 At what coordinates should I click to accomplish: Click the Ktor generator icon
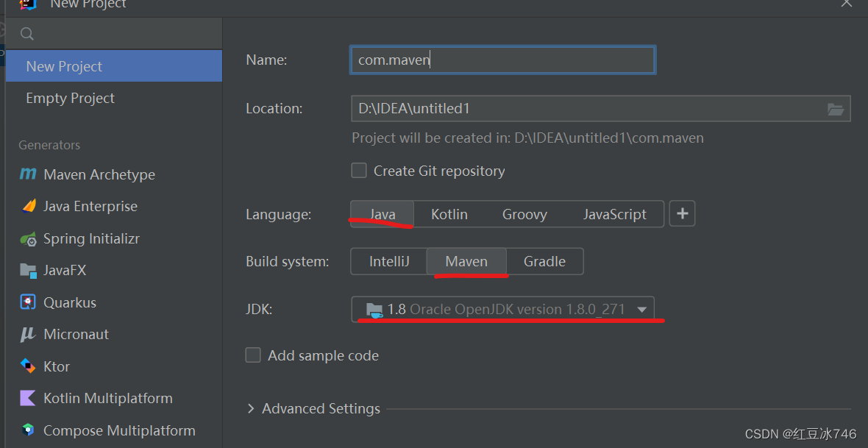[x=28, y=366]
